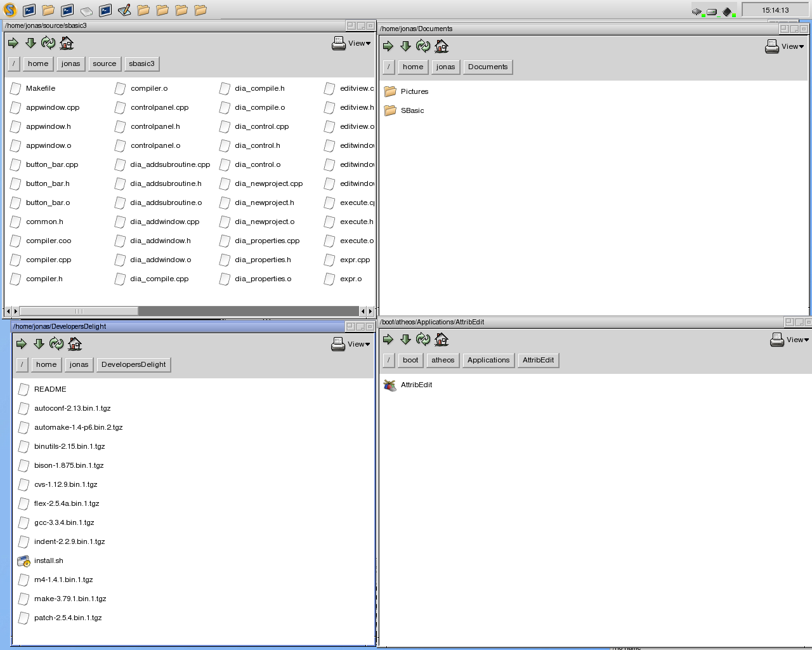Select the AttribEdit application icon
812x650 pixels.
click(x=390, y=385)
